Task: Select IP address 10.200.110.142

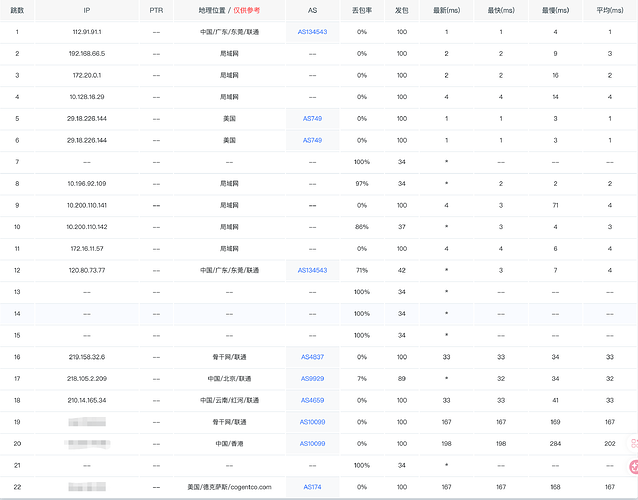Action: tap(87, 227)
